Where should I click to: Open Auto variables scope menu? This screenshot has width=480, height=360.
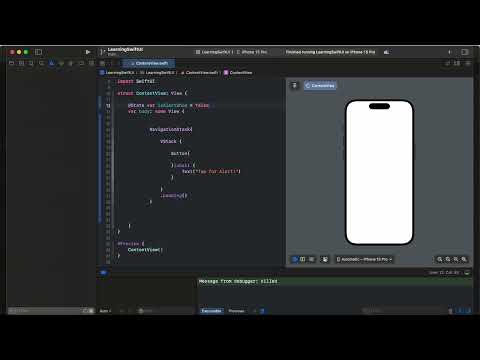click(105, 311)
